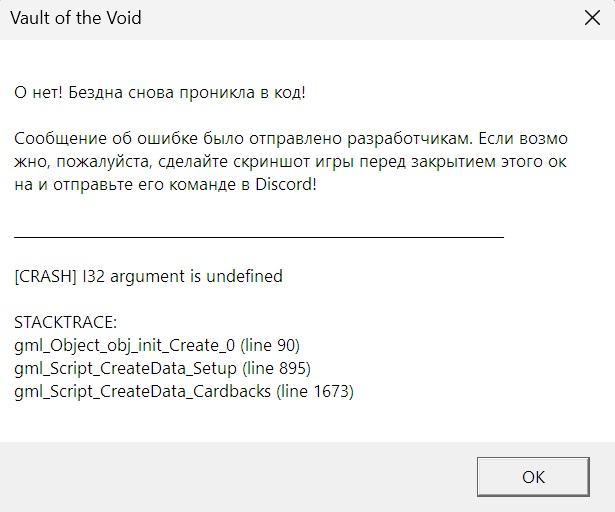Click the "(line 90)" reference

coord(270,346)
